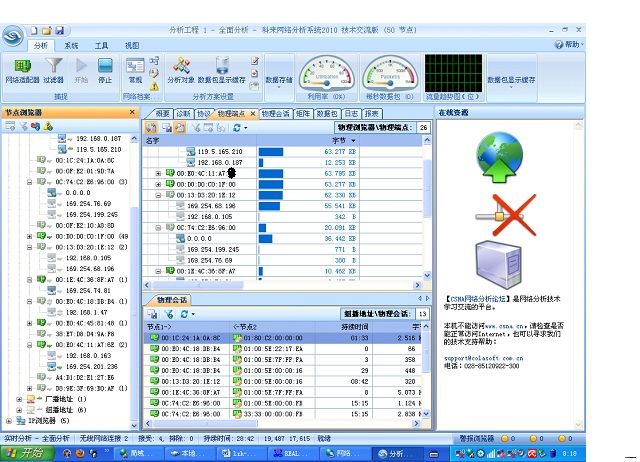Select the 119.5.165.210 endpoint table row
The height and width of the screenshot is (462, 640).
pos(284,151)
